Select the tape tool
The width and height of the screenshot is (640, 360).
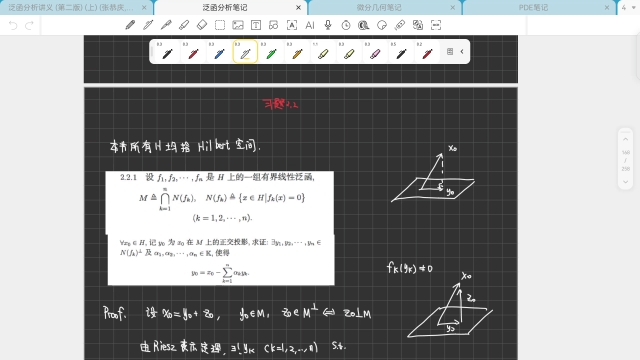coord(364,25)
